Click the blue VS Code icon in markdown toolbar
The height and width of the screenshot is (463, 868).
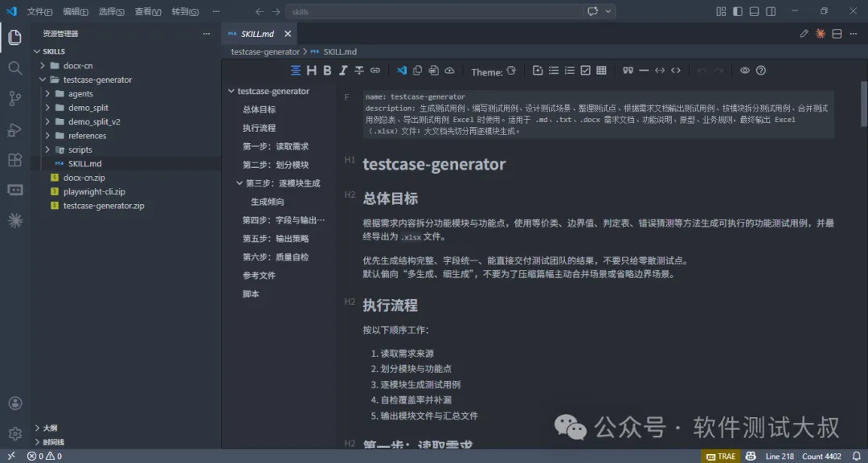[402, 71]
